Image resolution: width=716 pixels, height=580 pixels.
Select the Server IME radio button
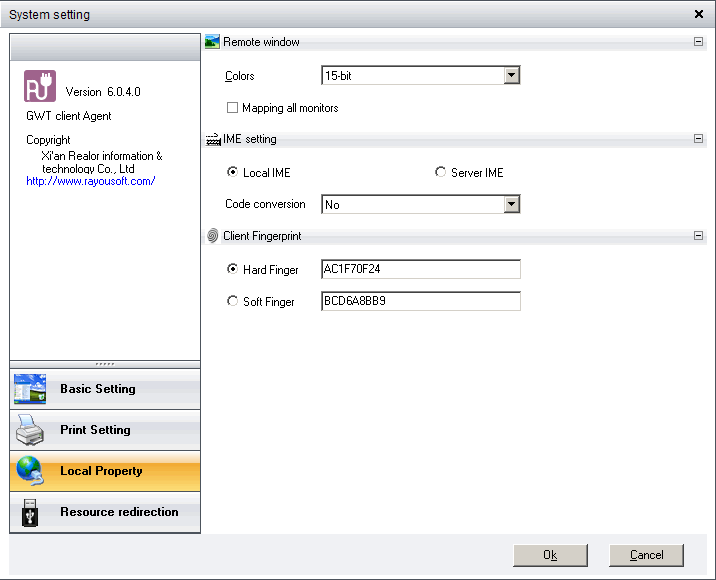point(441,173)
